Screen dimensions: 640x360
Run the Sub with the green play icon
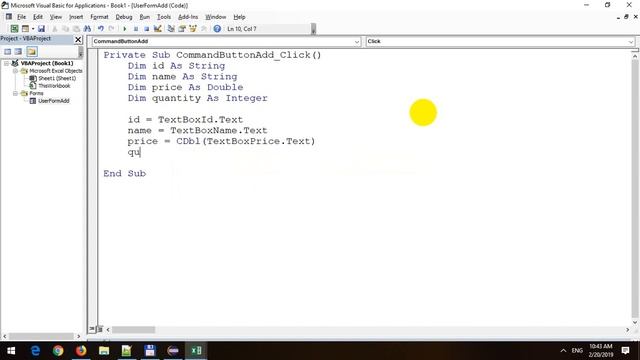pyautogui.click(x=124, y=29)
